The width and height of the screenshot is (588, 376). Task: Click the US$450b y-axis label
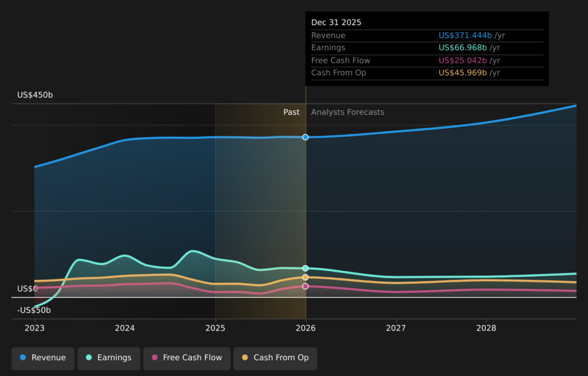[35, 95]
